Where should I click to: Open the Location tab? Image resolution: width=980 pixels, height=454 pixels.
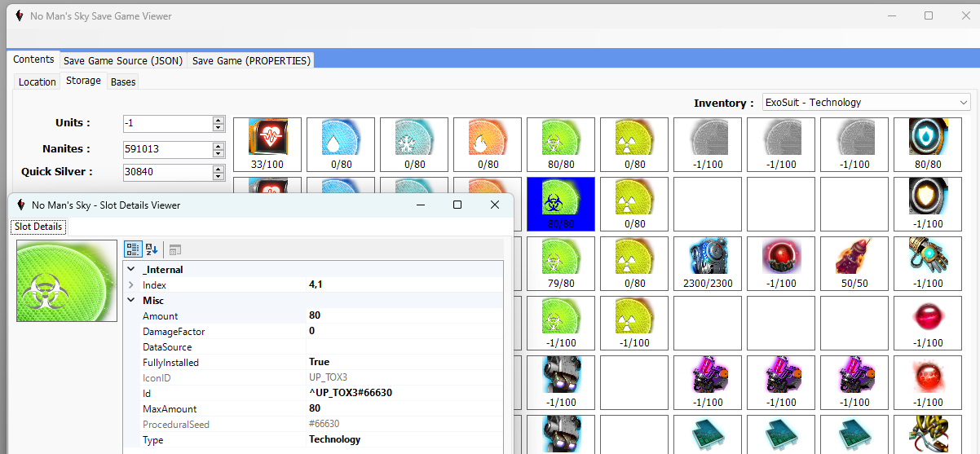coord(38,82)
